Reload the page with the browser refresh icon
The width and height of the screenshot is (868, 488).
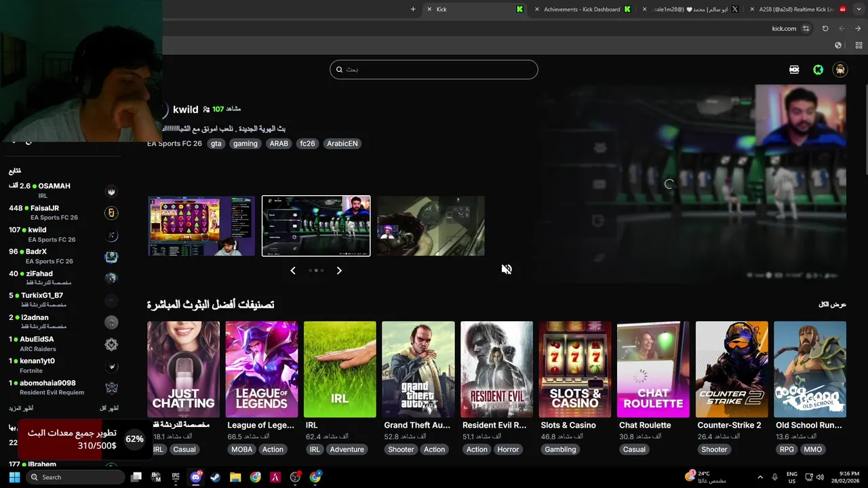coord(825,28)
